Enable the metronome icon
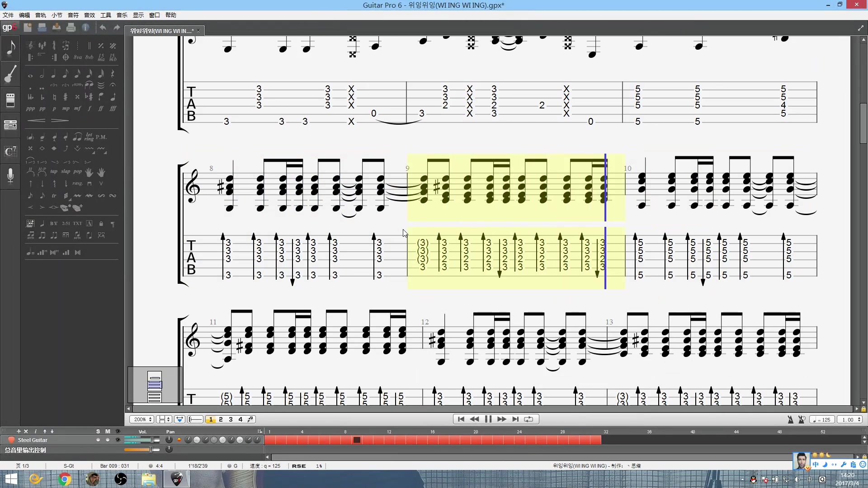Image resolution: width=868 pixels, height=488 pixels. point(790,419)
